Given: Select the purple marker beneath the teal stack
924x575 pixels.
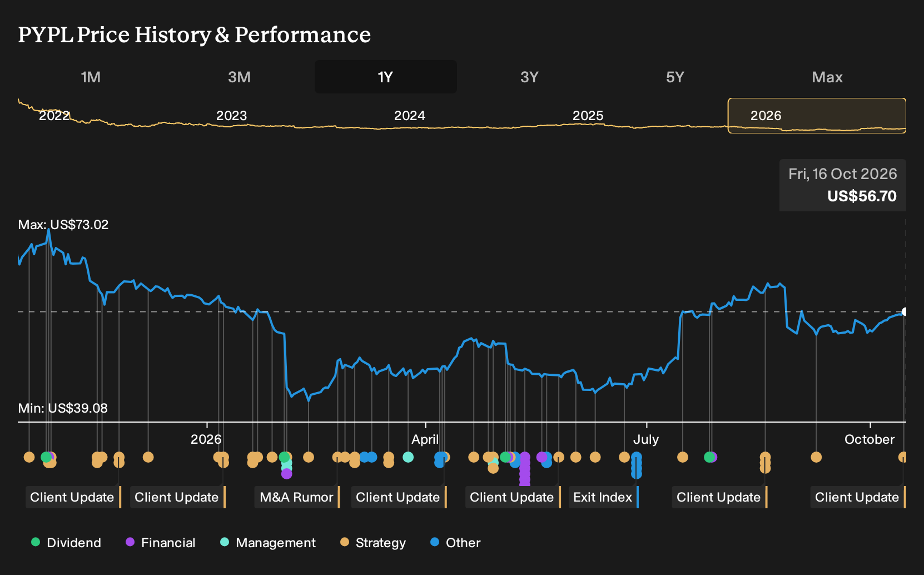Looking at the screenshot, I should point(286,474).
